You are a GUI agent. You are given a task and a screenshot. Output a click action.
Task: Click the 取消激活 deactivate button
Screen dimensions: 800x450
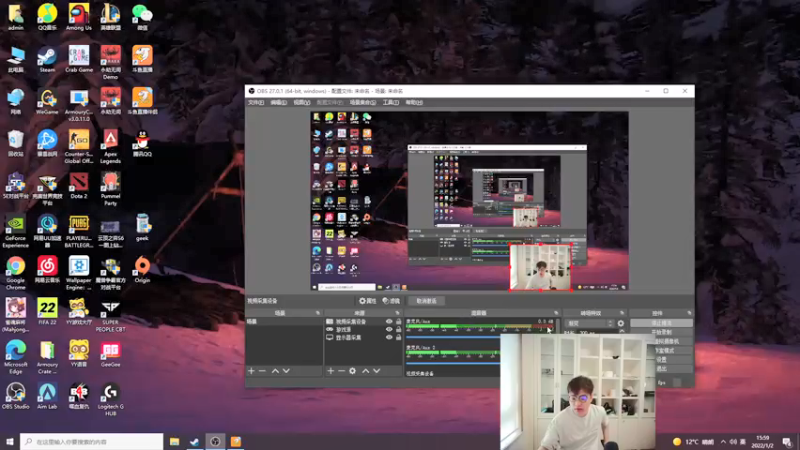(427, 301)
